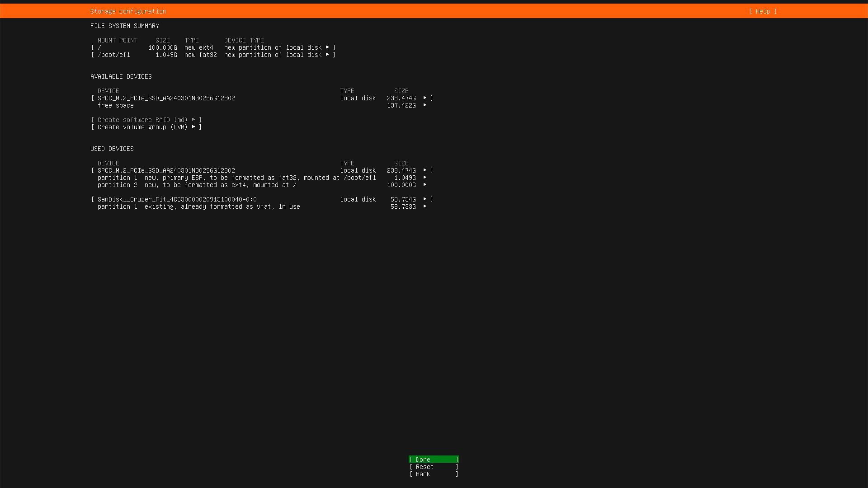Image resolution: width=868 pixels, height=488 pixels.
Task: Click the 100.000G size in file system summary
Action: [163, 47]
